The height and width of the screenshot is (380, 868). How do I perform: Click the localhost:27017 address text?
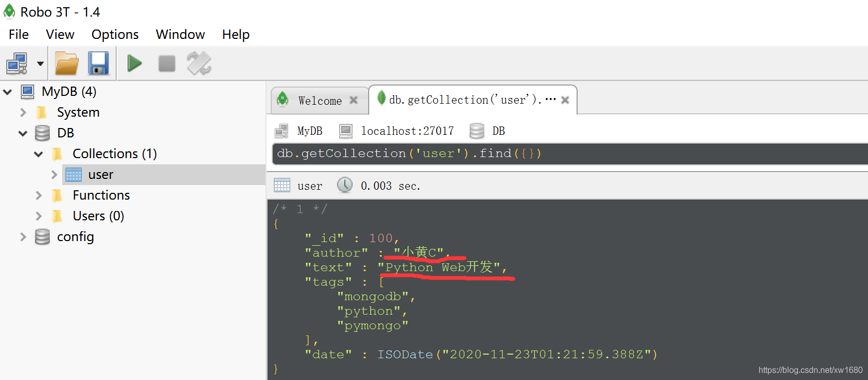point(408,131)
